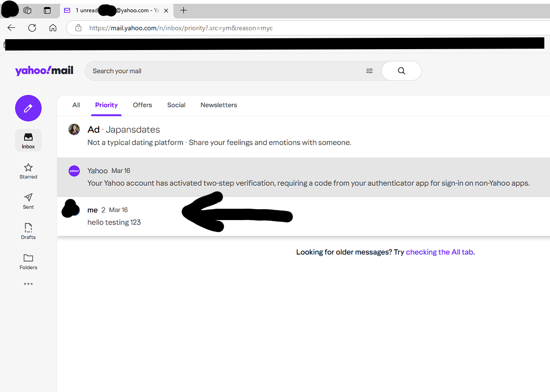Open the Inbox folder in sidebar
The image size is (550, 392).
[28, 140]
